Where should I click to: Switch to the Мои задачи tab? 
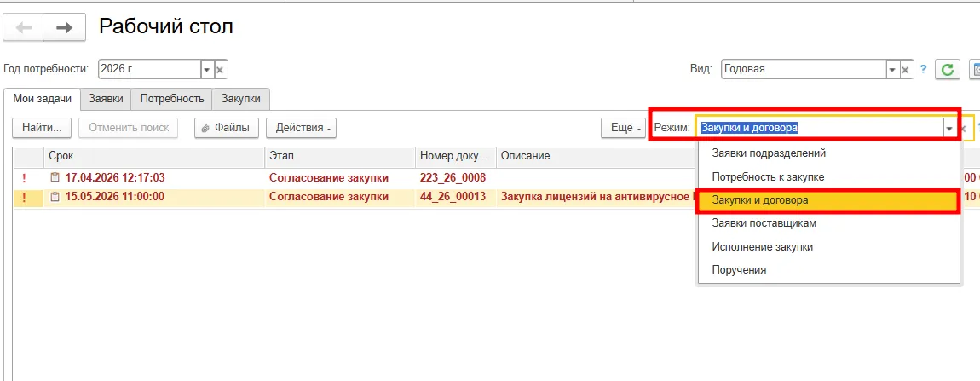pyautogui.click(x=43, y=99)
